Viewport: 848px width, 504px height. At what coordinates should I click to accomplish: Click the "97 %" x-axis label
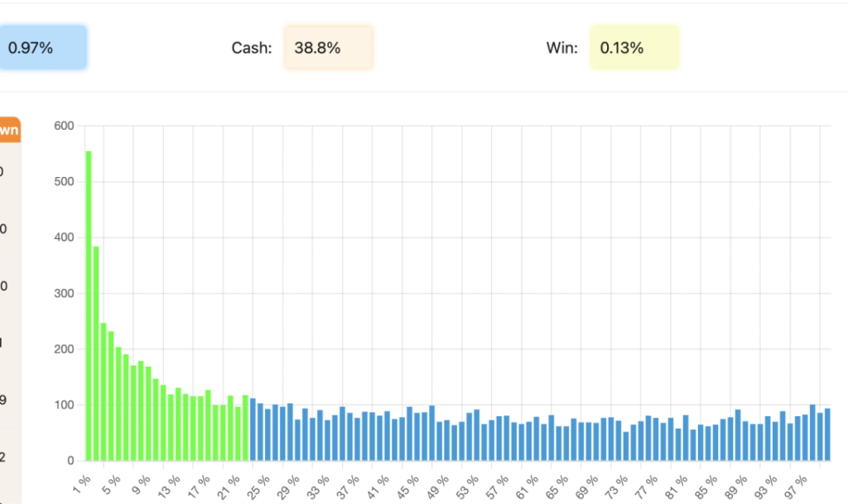pyautogui.click(x=797, y=481)
